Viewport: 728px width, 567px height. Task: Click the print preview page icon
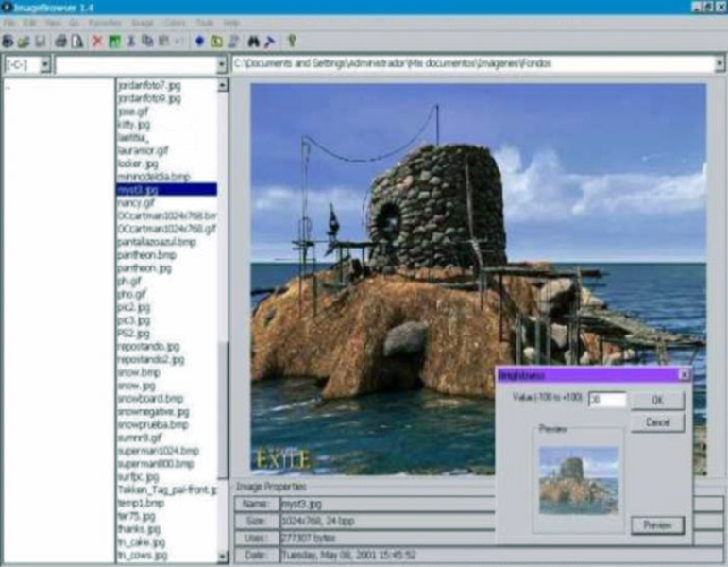coord(77,42)
